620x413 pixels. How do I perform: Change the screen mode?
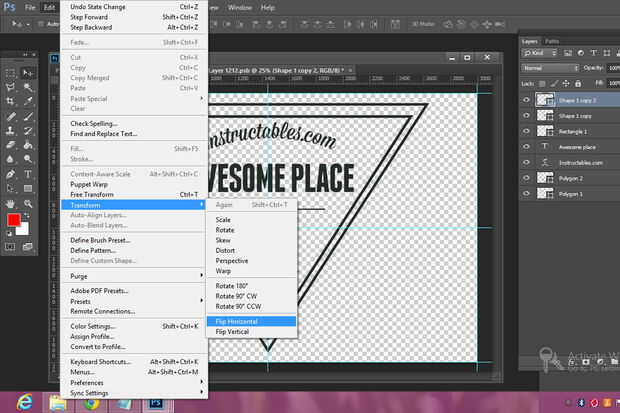[28, 247]
